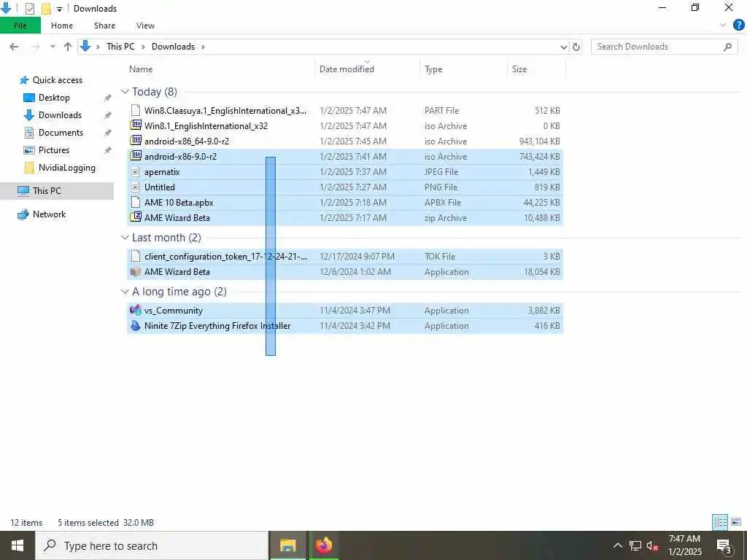Viewport: 747px width, 560px height.
Task: Click Win8.Claasuya PART file icon
Action: [136, 111]
